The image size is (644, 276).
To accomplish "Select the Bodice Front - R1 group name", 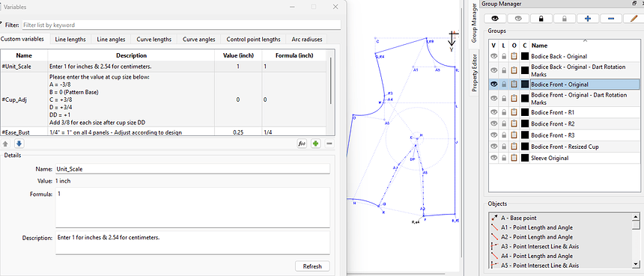I will coord(553,112).
